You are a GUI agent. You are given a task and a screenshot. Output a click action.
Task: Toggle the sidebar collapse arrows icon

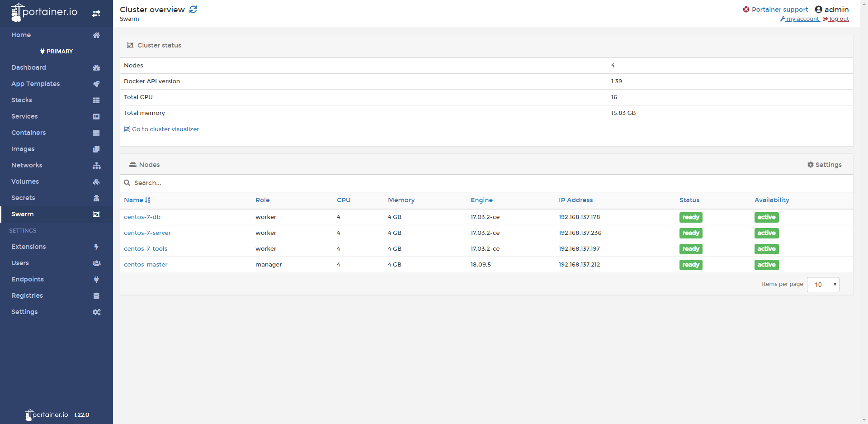coord(96,14)
